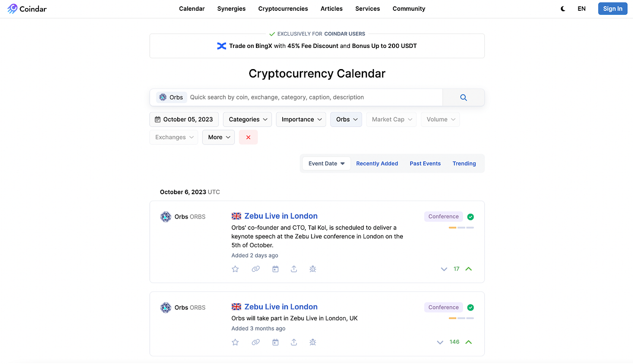Open the Categories dropdown

click(x=247, y=119)
